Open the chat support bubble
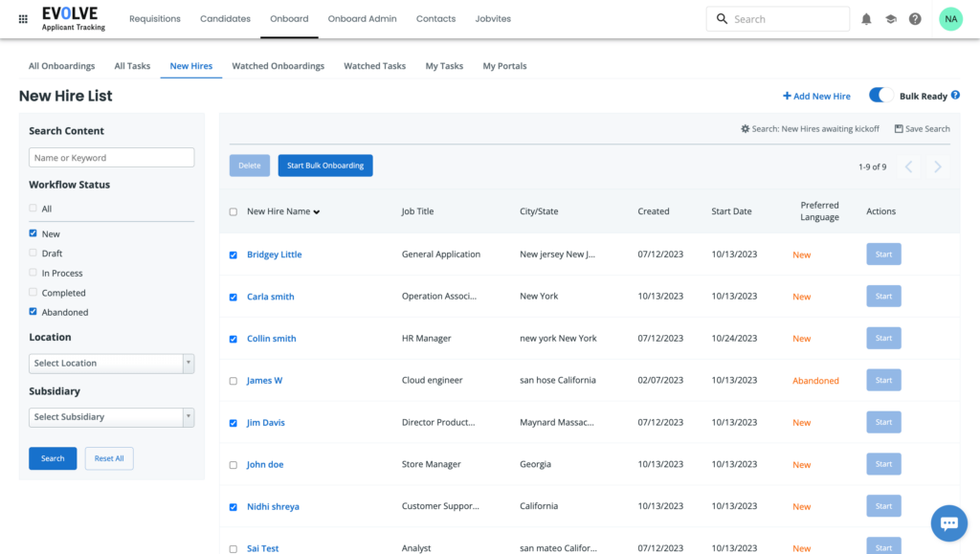This screenshot has width=980, height=554. tap(948, 523)
